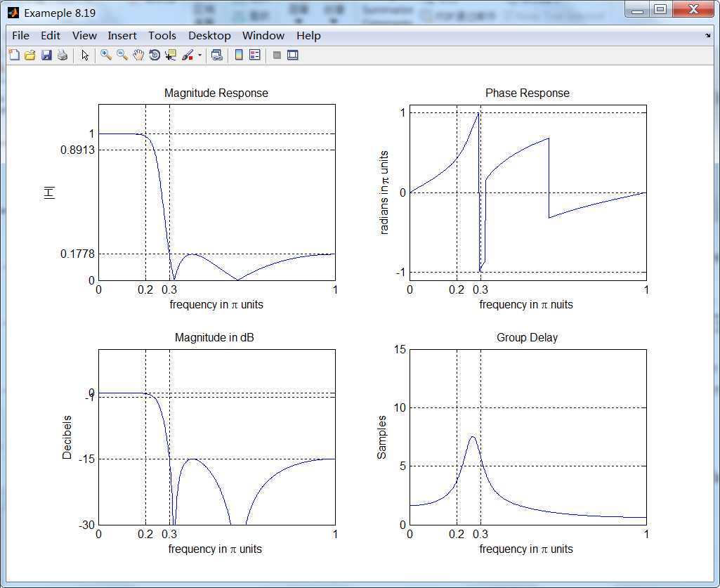Click the Hide Plot Tools icon
Viewport: 720px width, 588px height.
coord(277,55)
